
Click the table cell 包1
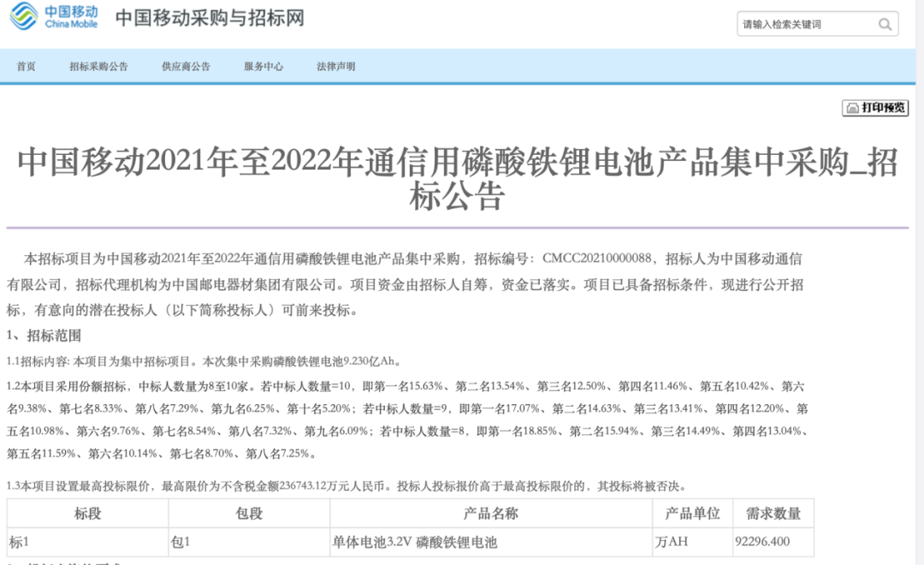(249, 542)
